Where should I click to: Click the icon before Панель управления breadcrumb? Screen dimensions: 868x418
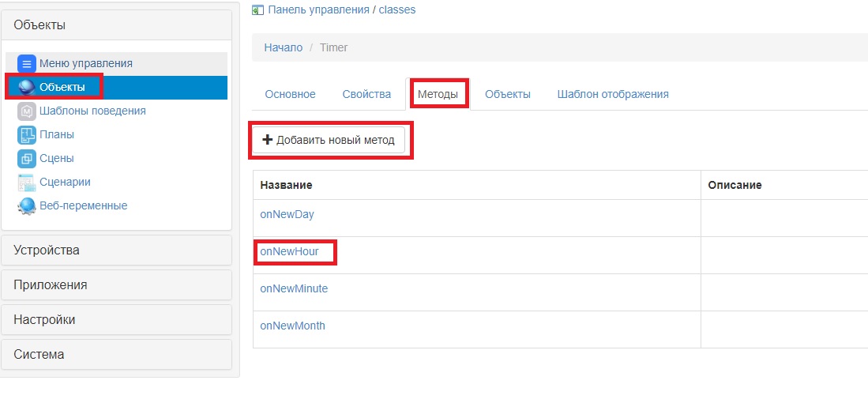point(257,10)
